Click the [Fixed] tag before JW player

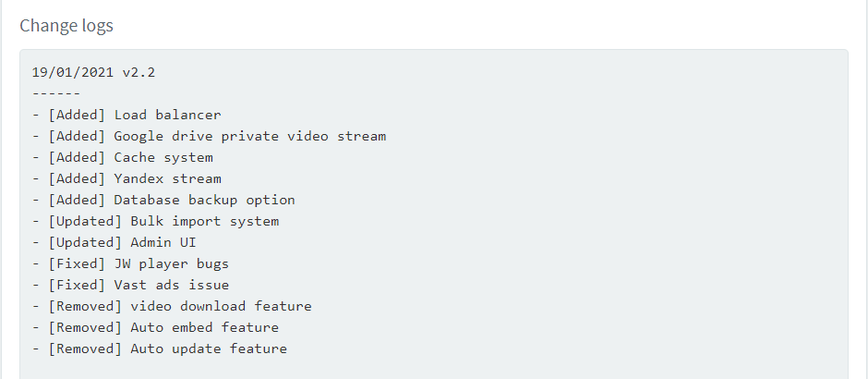pos(77,264)
